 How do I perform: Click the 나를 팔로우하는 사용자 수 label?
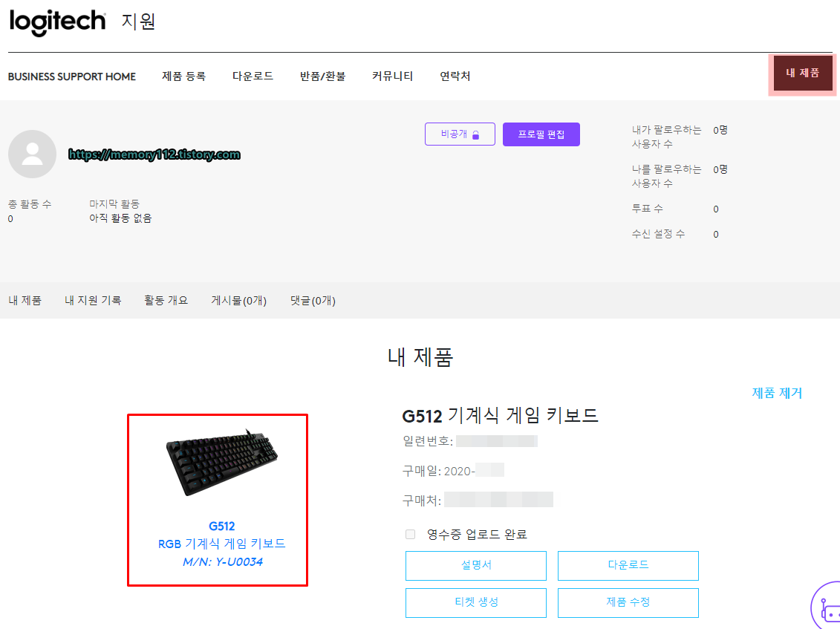click(666, 176)
